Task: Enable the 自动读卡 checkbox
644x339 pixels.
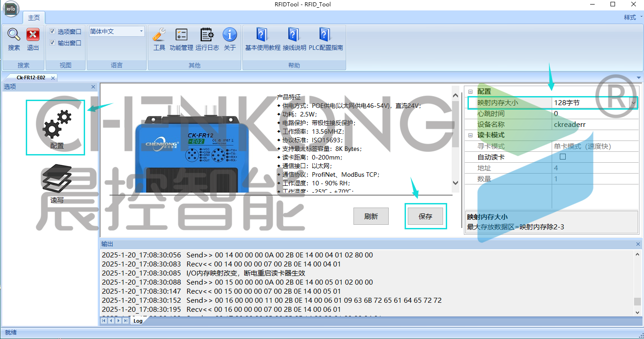Action: click(563, 157)
